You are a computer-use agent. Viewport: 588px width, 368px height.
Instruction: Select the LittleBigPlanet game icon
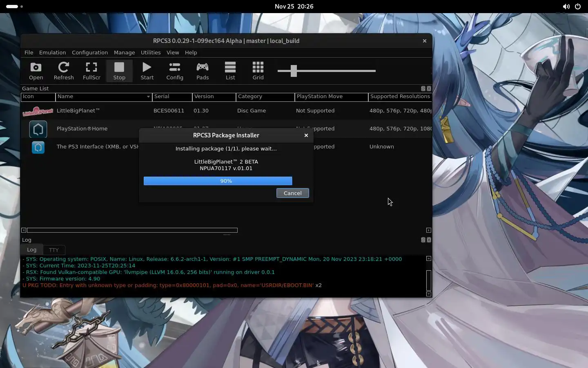click(x=38, y=111)
